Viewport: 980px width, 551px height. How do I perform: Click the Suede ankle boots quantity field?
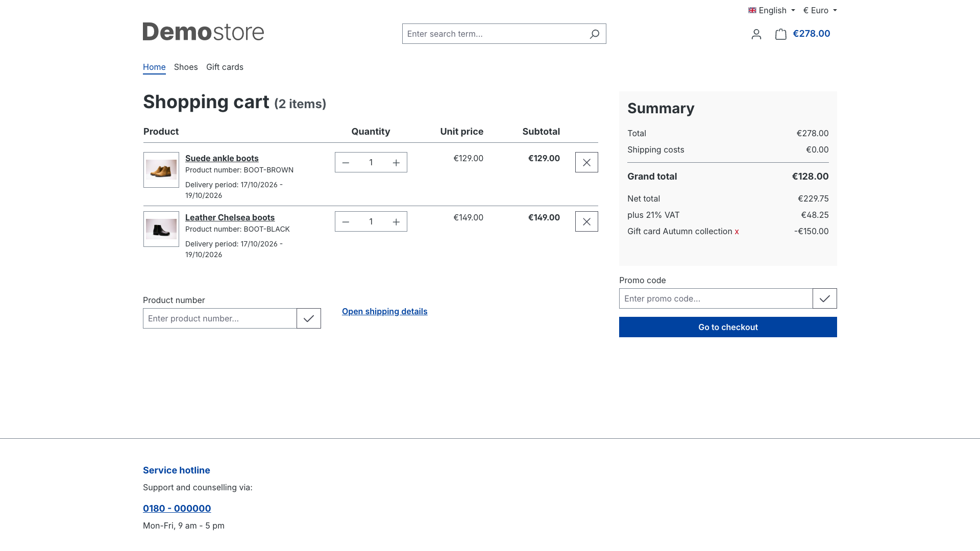click(x=371, y=162)
